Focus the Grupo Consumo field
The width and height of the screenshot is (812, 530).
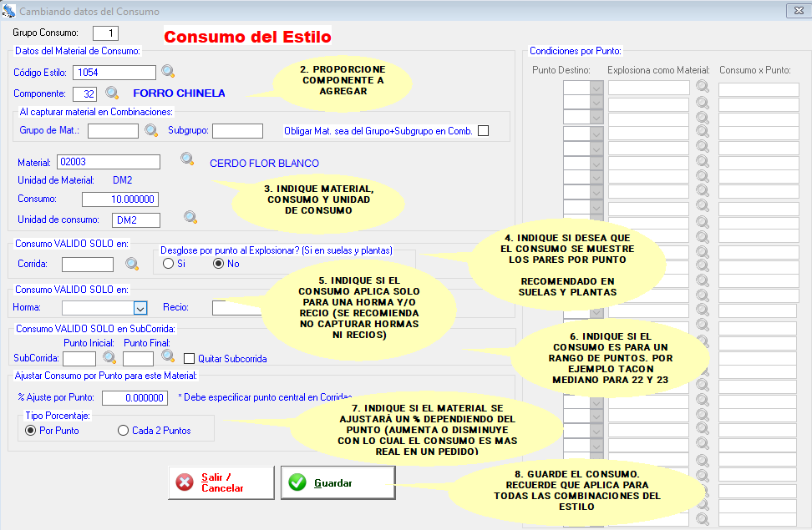click(x=105, y=33)
